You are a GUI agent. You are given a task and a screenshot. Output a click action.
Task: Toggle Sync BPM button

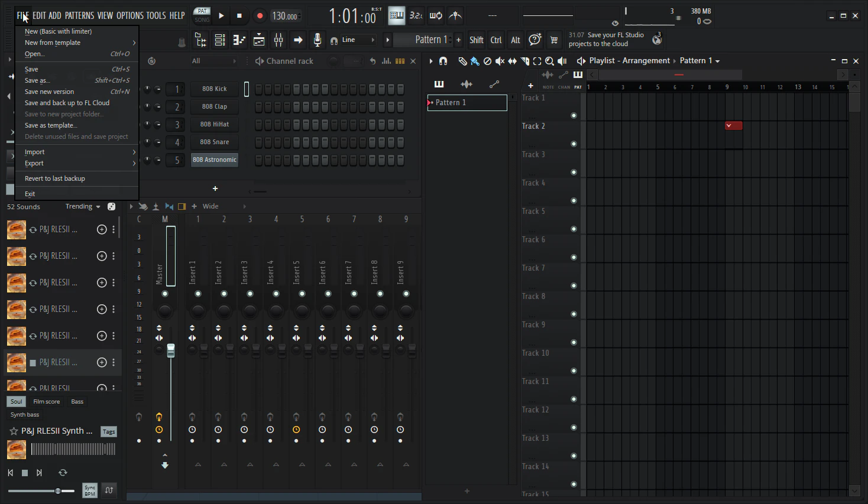(90, 490)
